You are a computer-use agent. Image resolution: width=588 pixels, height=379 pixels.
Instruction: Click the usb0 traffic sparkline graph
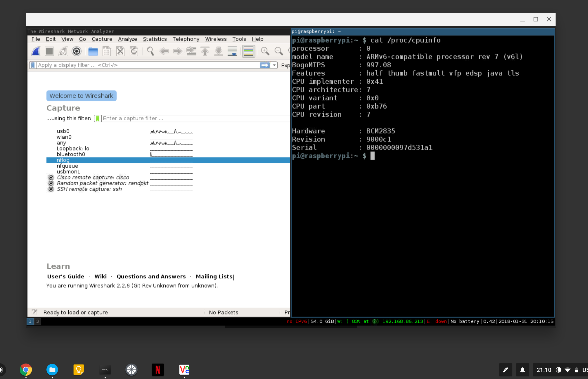point(171,131)
